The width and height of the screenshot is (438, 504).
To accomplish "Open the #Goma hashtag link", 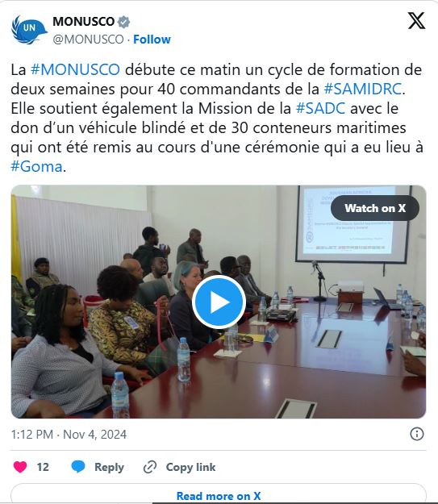I will tap(36, 166).
